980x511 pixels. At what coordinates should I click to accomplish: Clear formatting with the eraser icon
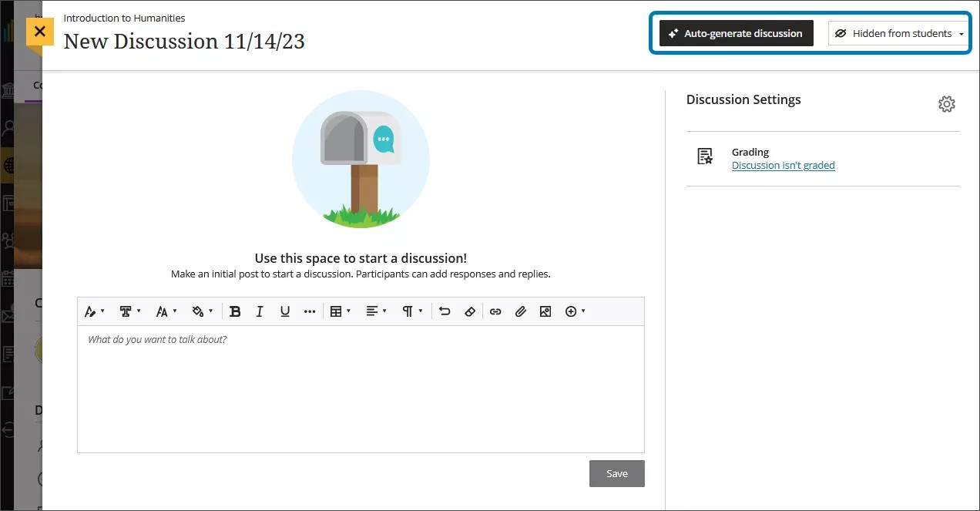click(x=470, y=311)
